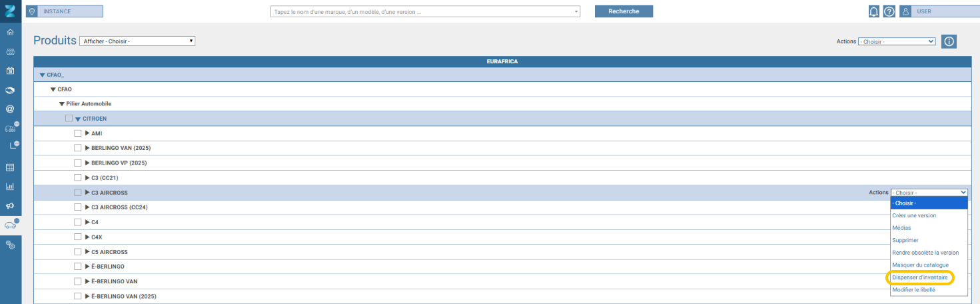Choose 'Médias' from the actions menu
980x304 pixels.
coord(929,228)
